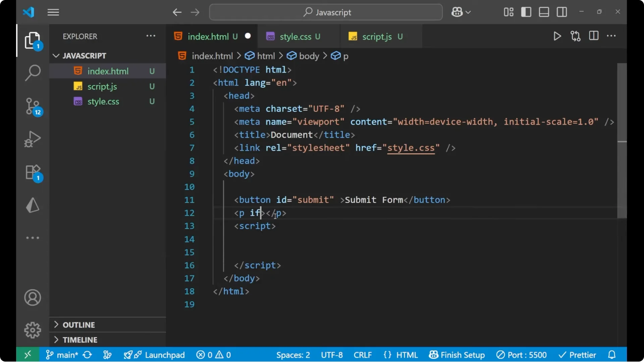Expand the OUTLINE section
Image resolution: width=644 pixels, height=362 pixels.
[x=78, y=325]
